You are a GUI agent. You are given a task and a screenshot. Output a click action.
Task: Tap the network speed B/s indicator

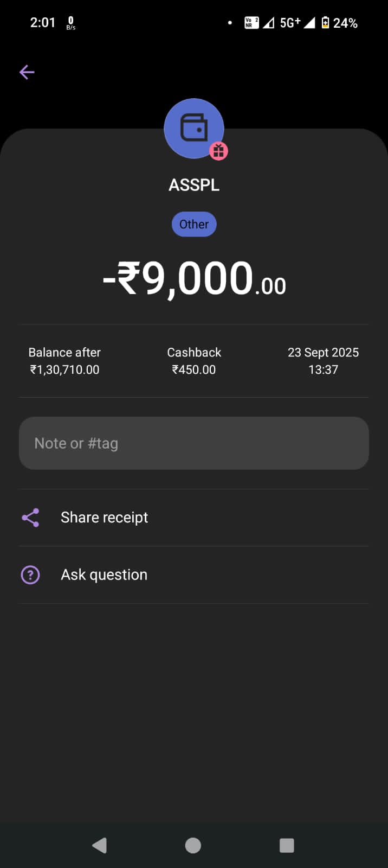click(x=71, y=23)
